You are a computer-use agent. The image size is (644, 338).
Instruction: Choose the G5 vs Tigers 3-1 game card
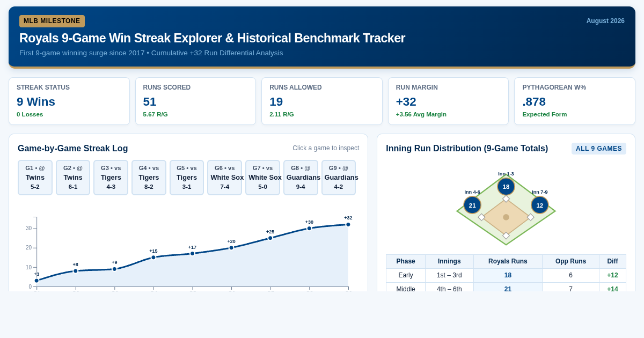click(187, 178)
